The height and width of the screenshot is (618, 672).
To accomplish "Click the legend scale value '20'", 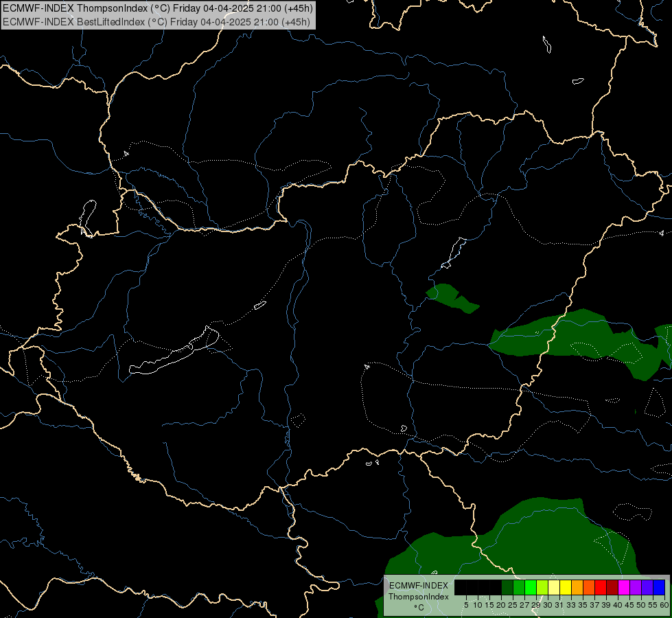I will tap(501, 605).
